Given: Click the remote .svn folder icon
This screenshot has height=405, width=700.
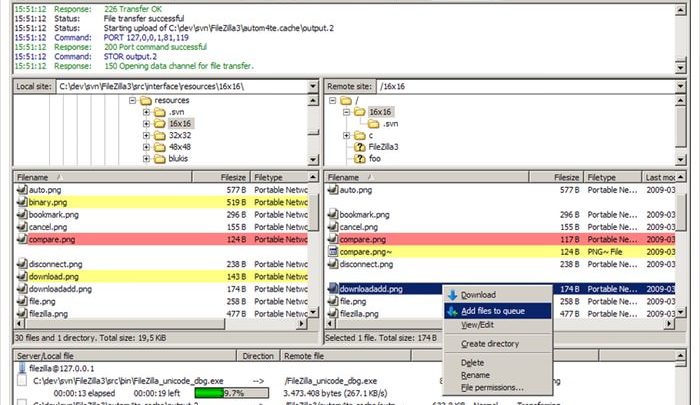Looking at the screenshot, I should (x=374, y=124).
